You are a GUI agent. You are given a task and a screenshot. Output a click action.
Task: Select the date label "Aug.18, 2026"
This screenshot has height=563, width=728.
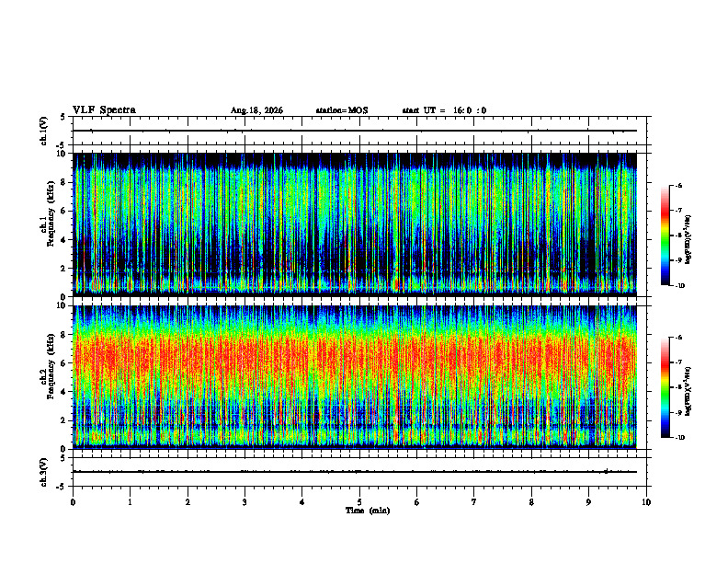[x=256, y=110]
